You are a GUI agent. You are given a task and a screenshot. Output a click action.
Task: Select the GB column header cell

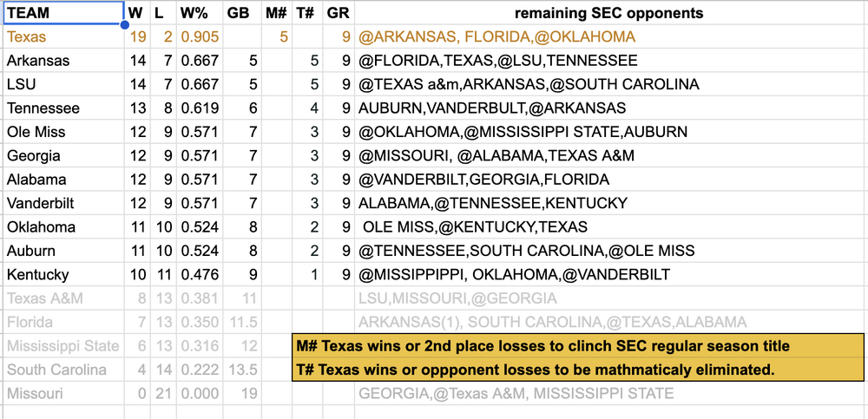[x=238, y=13]
